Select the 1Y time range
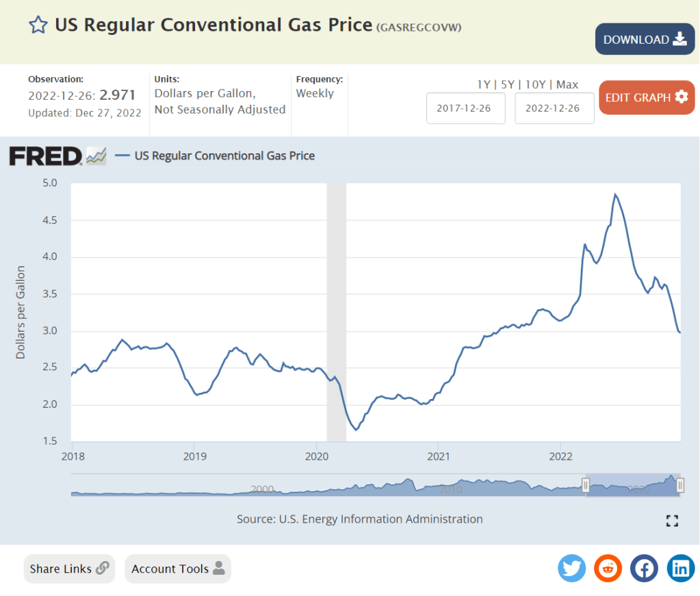The width and height of the screenshot is (700, 596). click(484, 85)
